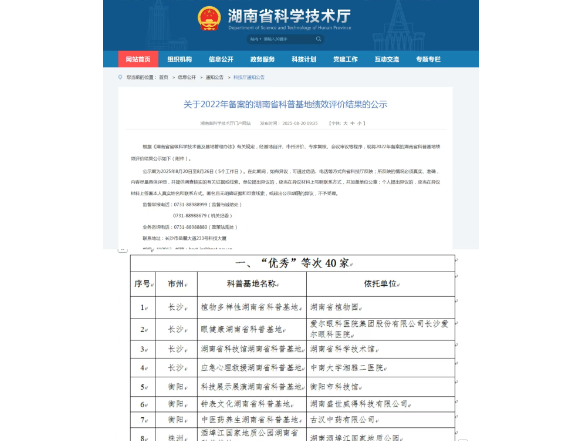
Task: Click the contact address line 联系地址
Action: click(x=184, y=238)
